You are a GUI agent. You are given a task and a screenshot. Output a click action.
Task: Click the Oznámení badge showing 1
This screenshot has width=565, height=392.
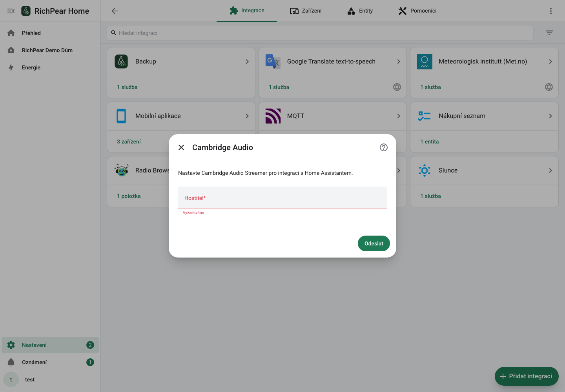coord(90,362)
